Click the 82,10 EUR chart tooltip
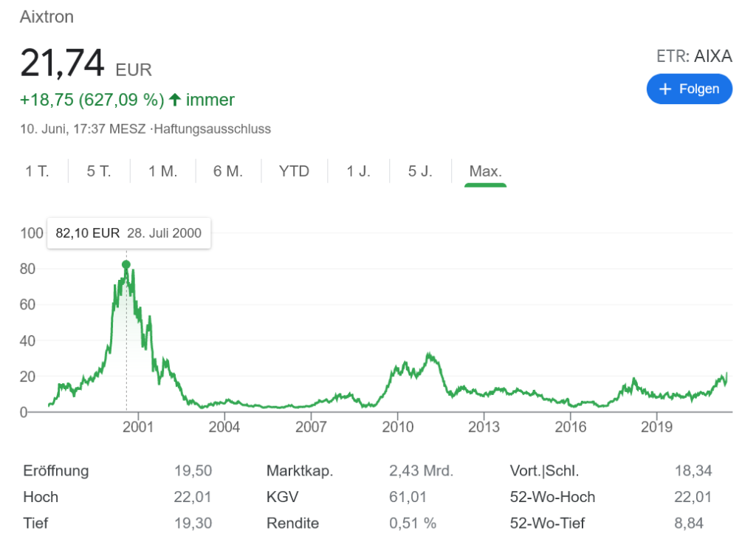Viewport: 756px width, 556px height. (x=128, y=233)
